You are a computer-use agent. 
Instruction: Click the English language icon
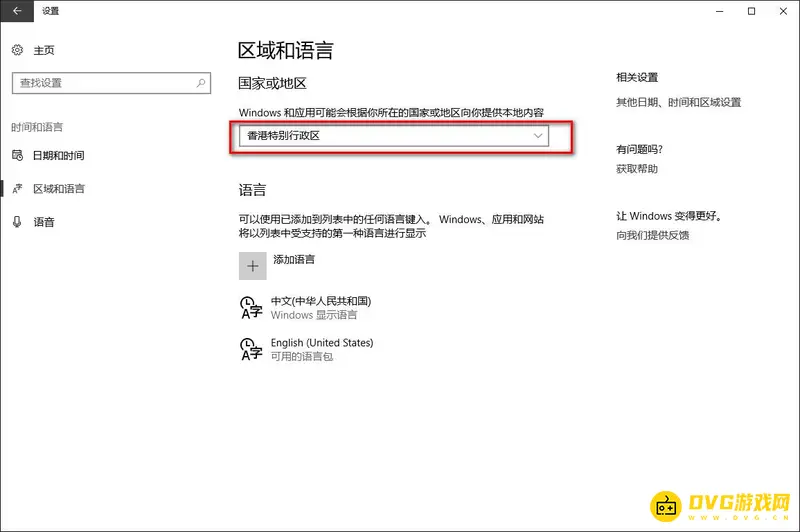pyautogui.click(x=251, y=348)
